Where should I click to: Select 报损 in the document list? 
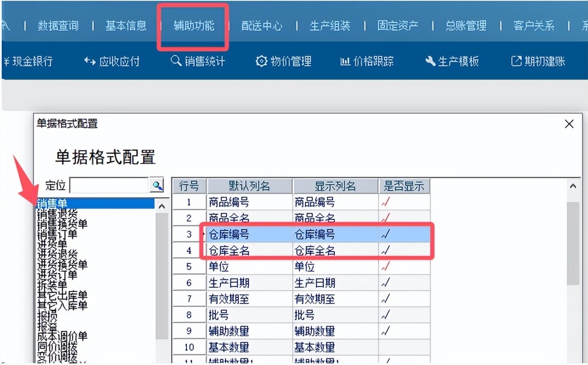47,315
